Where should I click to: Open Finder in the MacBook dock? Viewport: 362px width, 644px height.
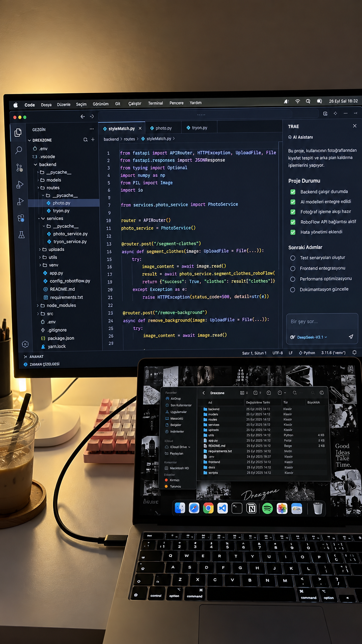pyautogui.click(x=180, y=508)
